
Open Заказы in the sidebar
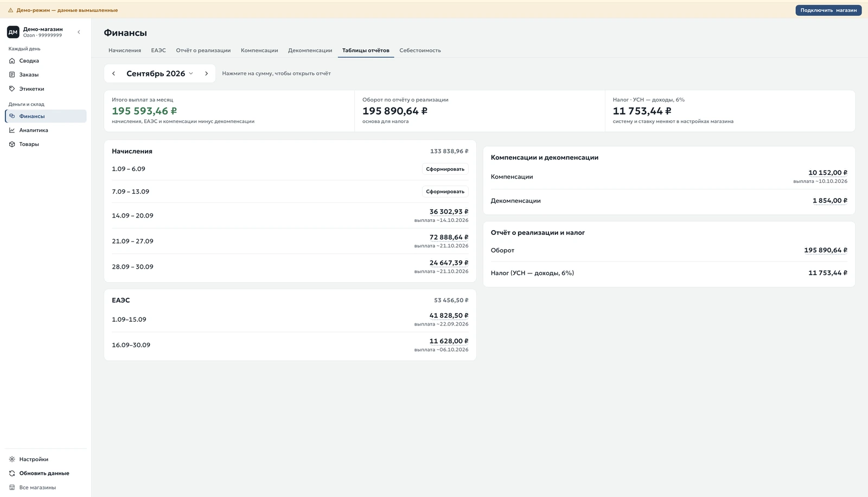pyautogui.click(x=46, y=75)
